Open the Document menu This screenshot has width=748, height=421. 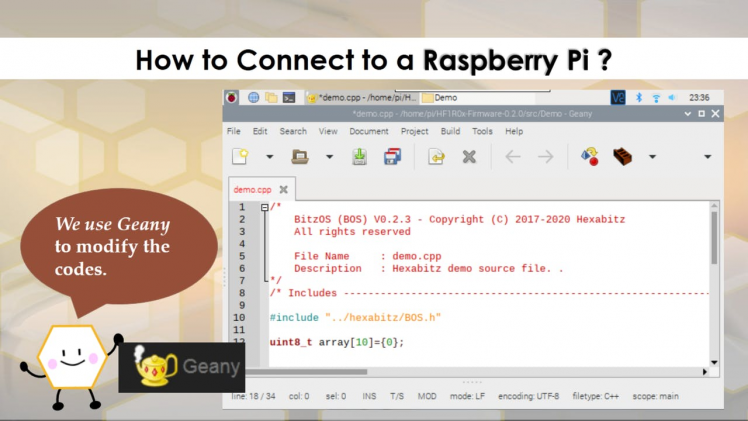(369, 131)
